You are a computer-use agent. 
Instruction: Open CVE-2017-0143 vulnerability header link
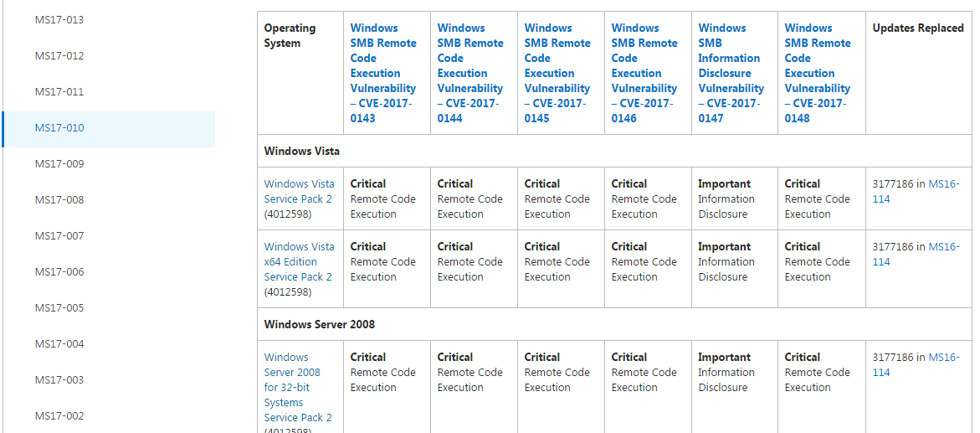(x=383, y=73)
